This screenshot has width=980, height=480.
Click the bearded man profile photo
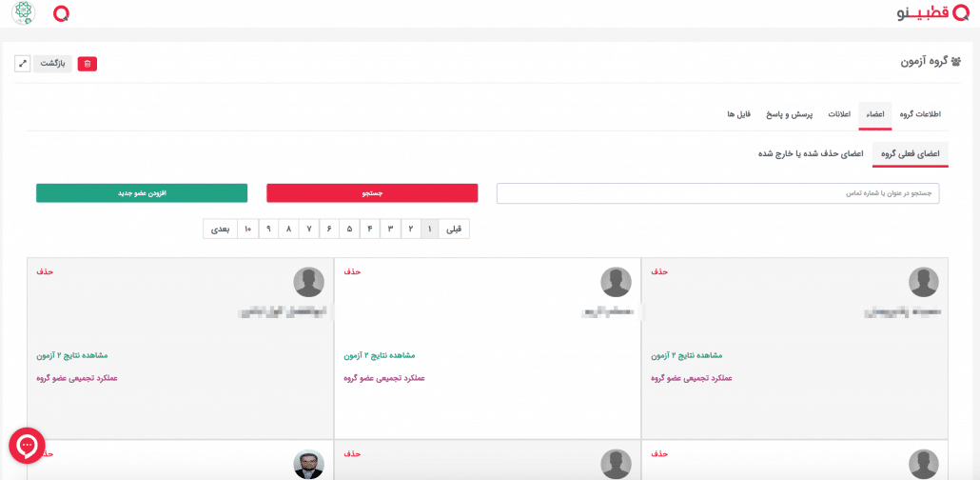(x=308, y=464)
